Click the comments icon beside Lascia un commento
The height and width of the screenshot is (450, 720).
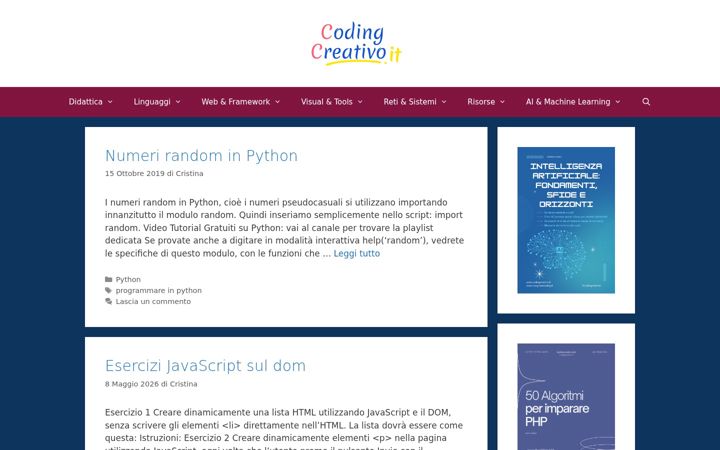(x=108, y=301)
